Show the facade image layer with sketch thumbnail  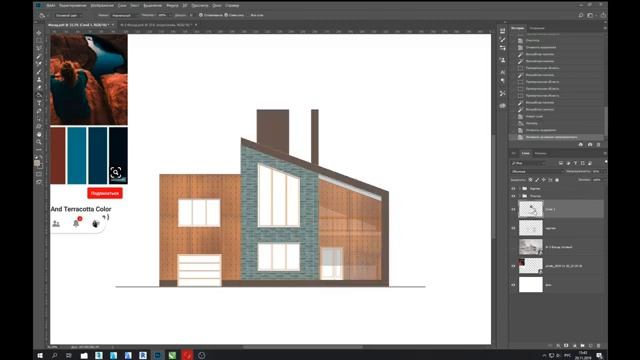click(x=513, y=247)
